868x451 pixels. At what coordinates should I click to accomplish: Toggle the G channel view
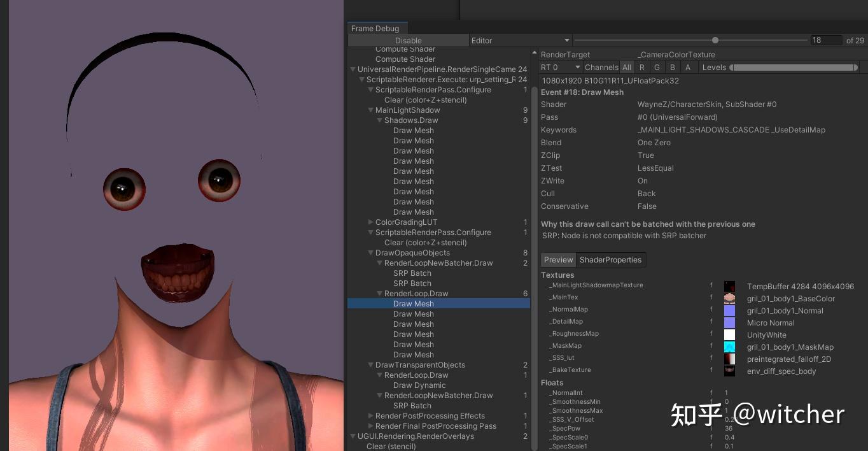(657, 67)
